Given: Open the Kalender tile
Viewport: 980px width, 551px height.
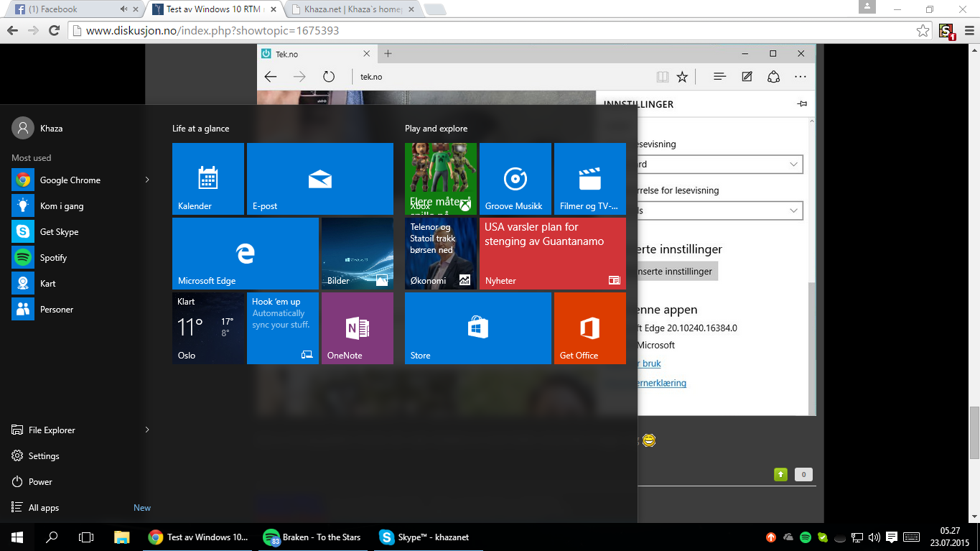Looking at the screenshot, I should pos(208,179).
